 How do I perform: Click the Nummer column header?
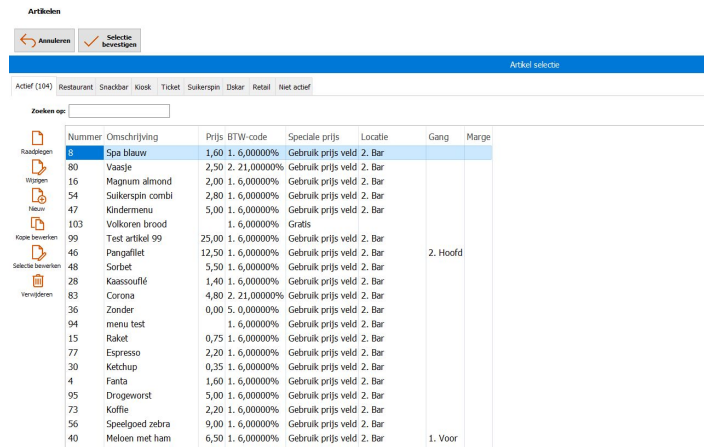tap(84, 136)
